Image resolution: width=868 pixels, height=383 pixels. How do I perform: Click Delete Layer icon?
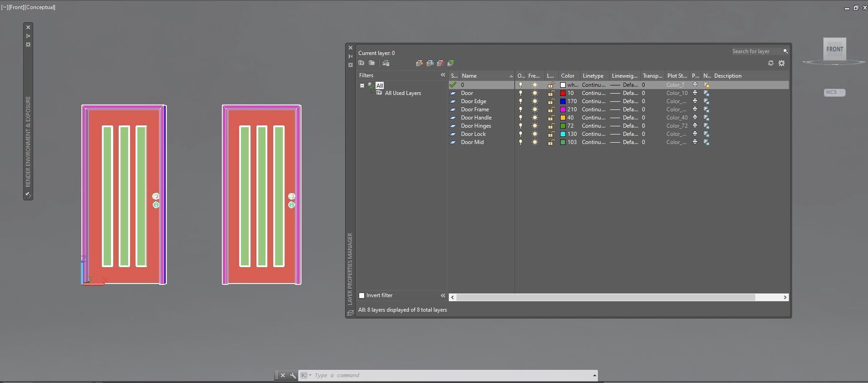coord(440,63)
